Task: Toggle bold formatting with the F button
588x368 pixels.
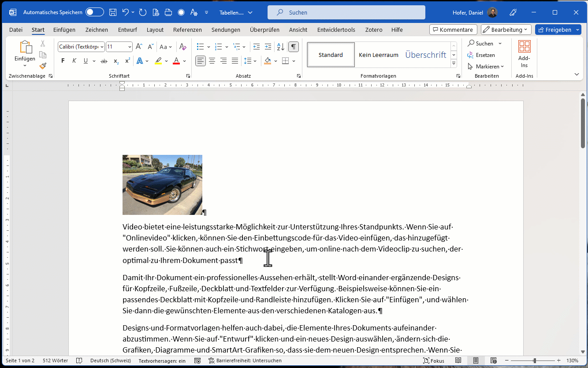Action: coord(63,61)
